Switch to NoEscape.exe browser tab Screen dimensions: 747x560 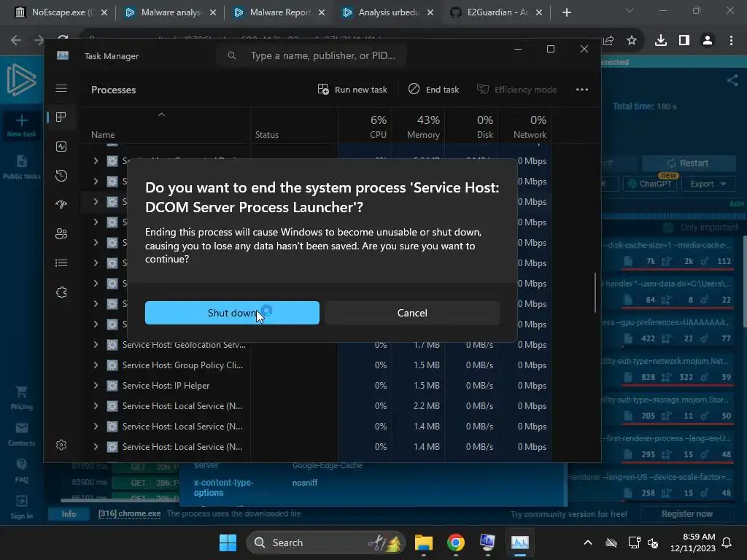[61, 12]
